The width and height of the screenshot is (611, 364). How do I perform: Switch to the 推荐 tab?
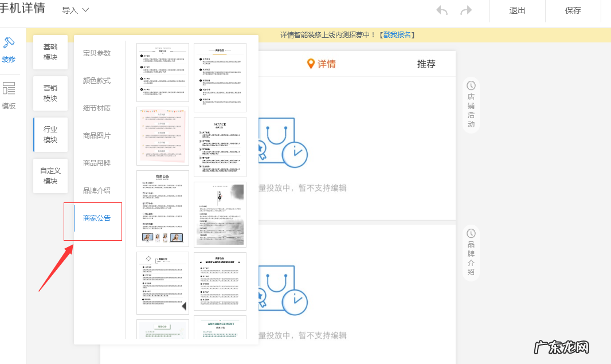click(x=426, y=64)
